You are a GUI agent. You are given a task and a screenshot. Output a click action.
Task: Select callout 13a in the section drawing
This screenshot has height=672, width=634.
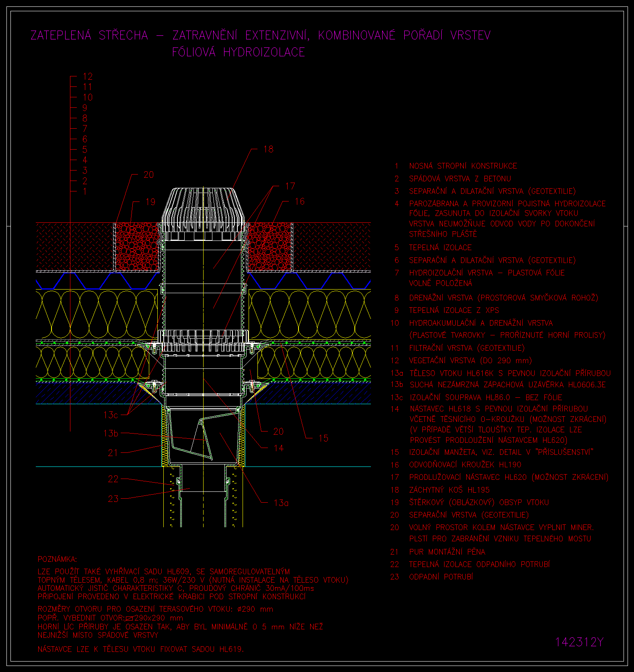(x=281, y=503)
